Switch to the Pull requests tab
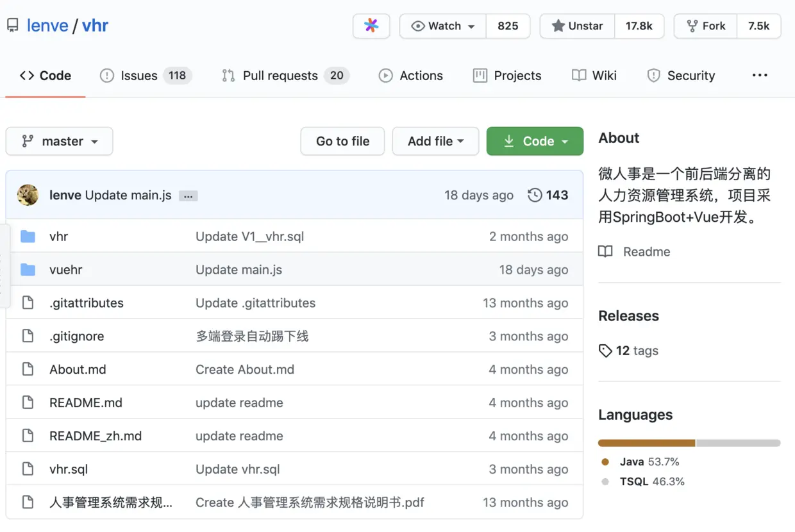This screenshot has width=795, height=532. pos(285,76)
